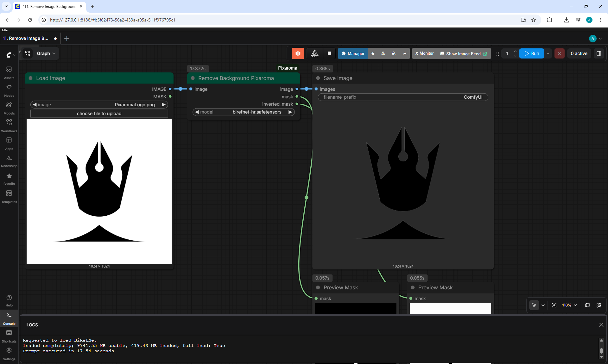Screen dimensions: 608x364
Task: Toggle the minimap
Action: pyautogui.click(x=587, y=305)
